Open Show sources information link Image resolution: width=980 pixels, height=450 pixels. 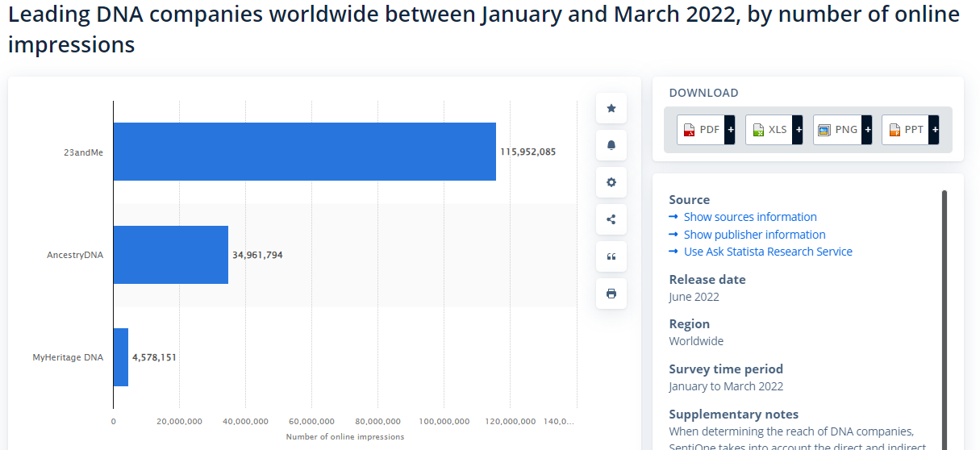pos(750,217)
